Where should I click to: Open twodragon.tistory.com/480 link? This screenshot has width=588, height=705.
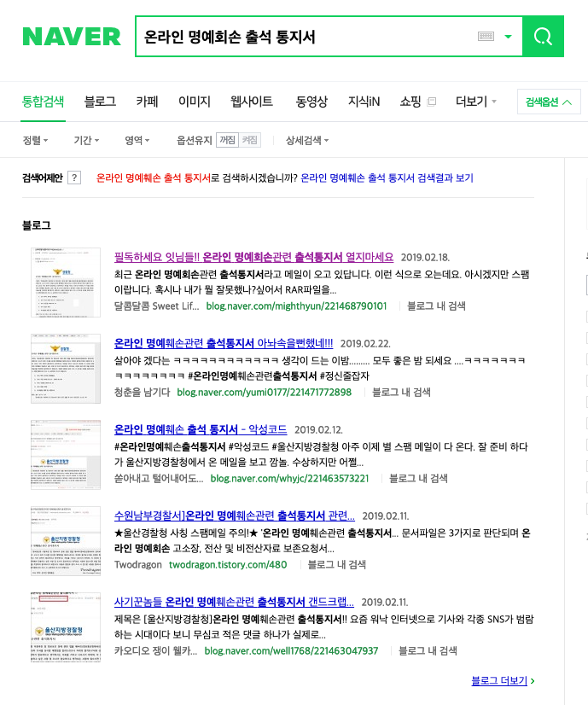(x=228, y=565)
